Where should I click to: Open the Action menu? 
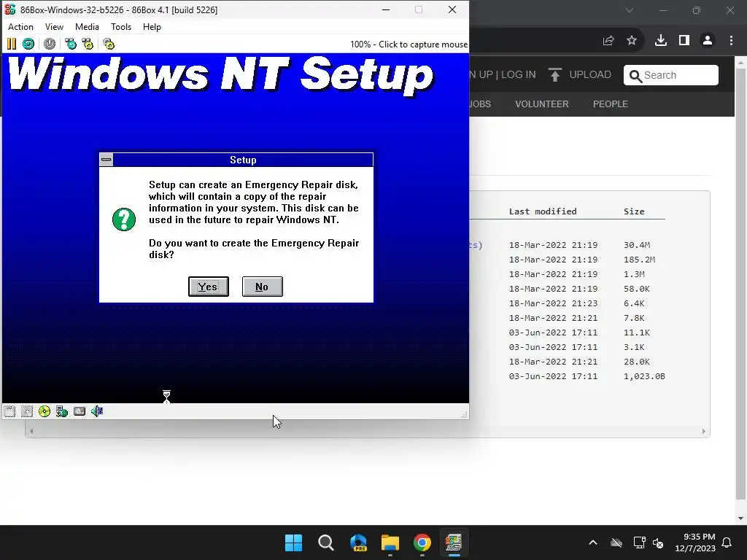pos(20,27)
